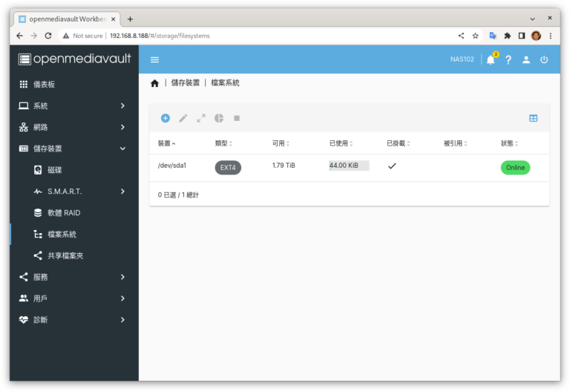The image size is (570, 392).
Task: Click 儲存裝置 breadcrumb link
Action: [186, 83]
